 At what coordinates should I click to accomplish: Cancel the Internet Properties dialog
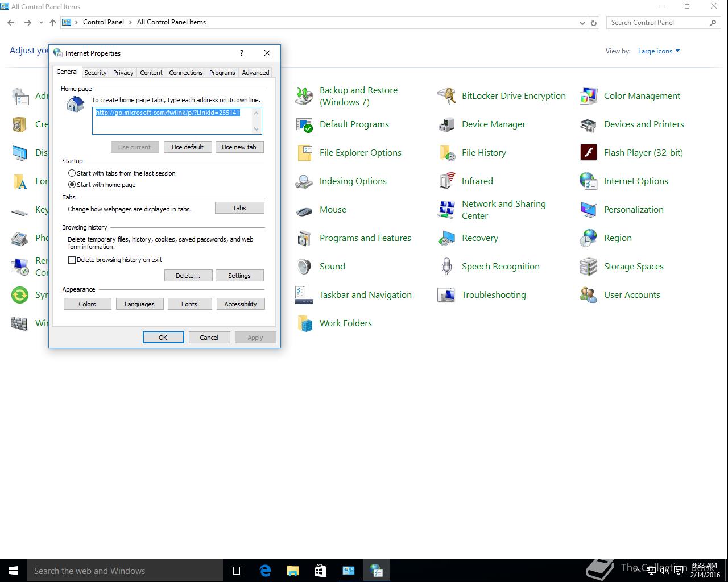[x=209, y=338]
